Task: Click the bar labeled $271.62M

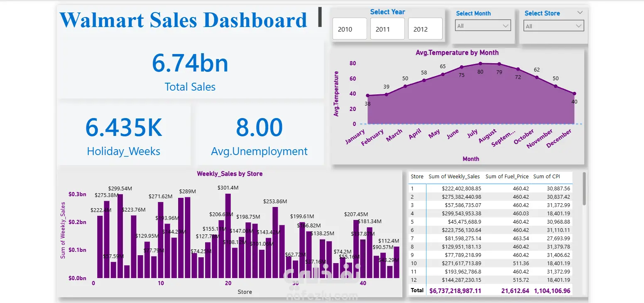Action: click(161, 240)
